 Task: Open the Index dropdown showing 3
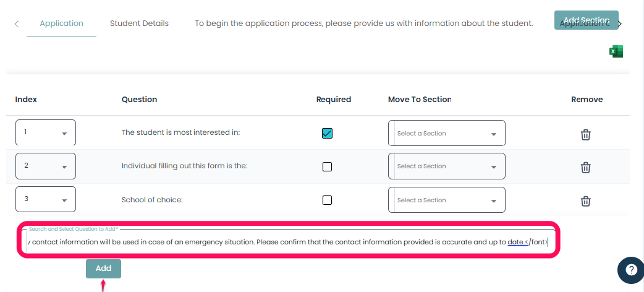(46, 199)
